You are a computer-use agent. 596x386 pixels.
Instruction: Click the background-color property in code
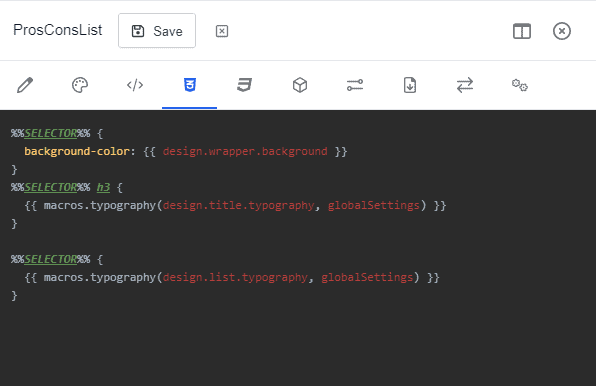pos(77,151)
